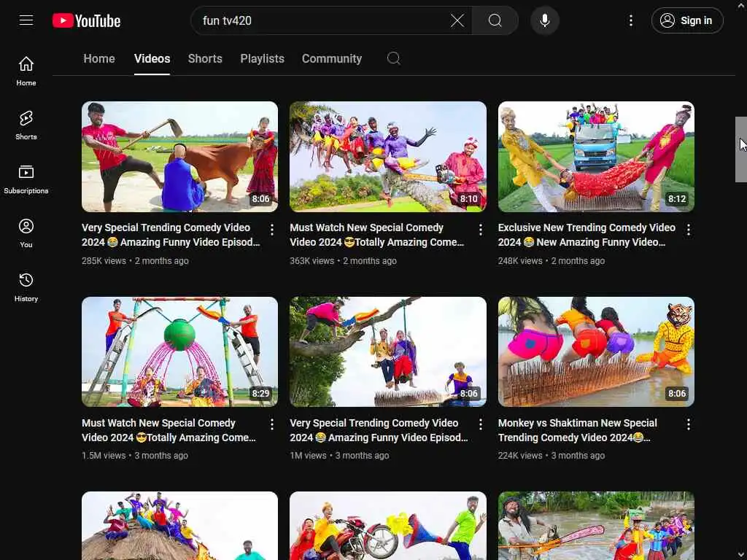Switch to channel Home tab
This screenshot has height=560, width=747.
point(99,58)
